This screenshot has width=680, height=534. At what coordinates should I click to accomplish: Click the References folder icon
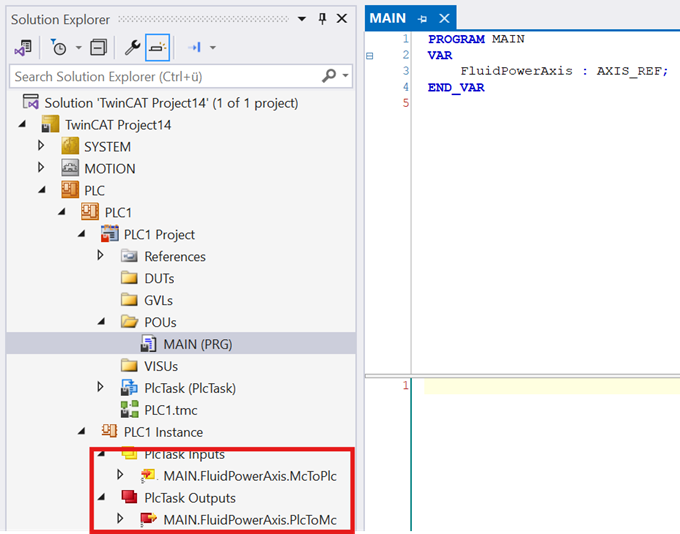[x=129, y=256]
